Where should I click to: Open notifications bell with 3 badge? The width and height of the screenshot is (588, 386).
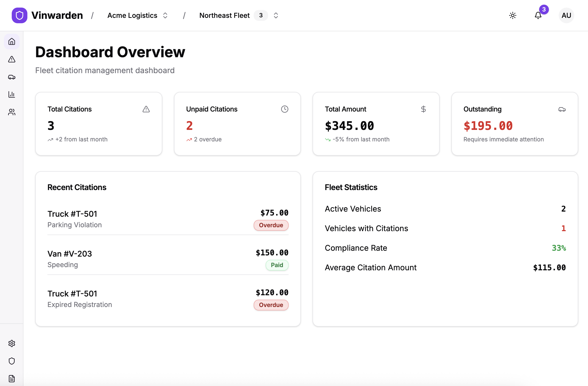point(538,16)
